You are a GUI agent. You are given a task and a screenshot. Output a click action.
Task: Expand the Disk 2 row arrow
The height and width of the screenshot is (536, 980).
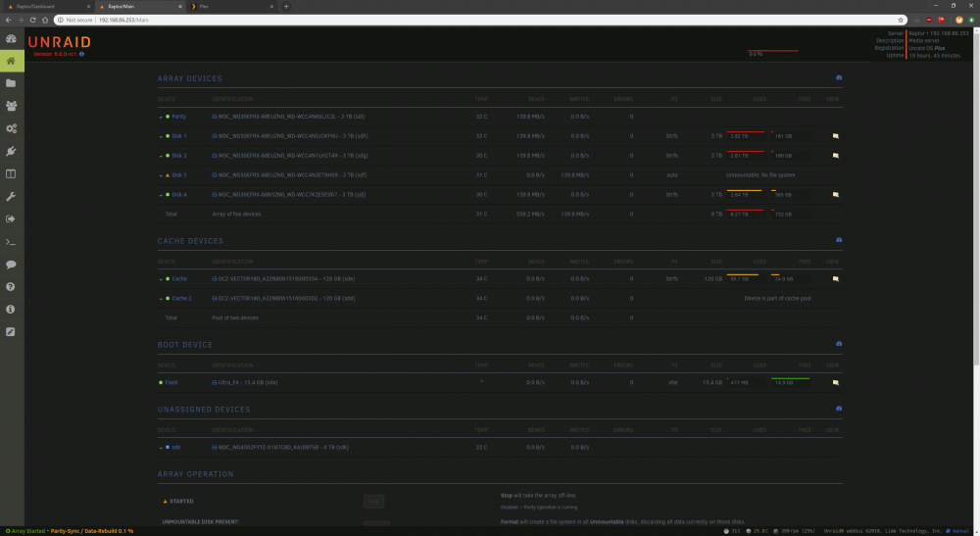(161, 156)
